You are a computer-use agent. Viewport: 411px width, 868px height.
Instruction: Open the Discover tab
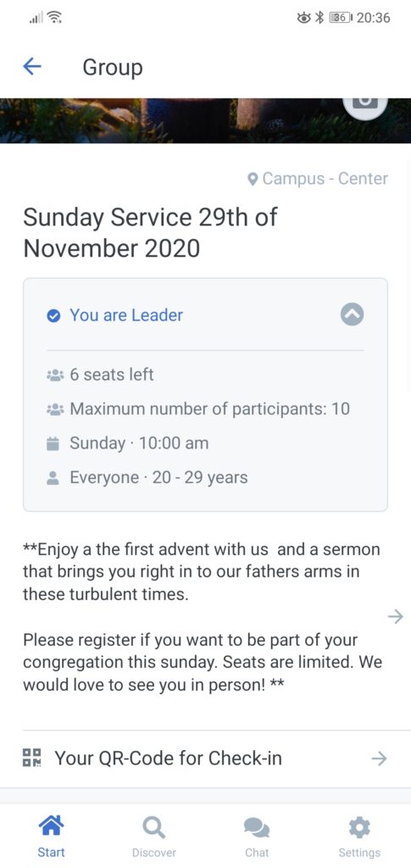point(153,837)
